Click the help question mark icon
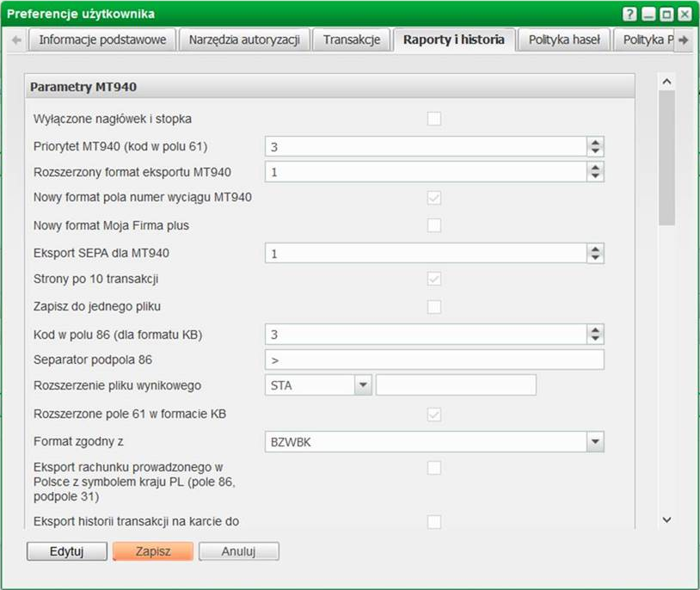The height and width of the screenshot is (590, 700). (x=630, y=15)
